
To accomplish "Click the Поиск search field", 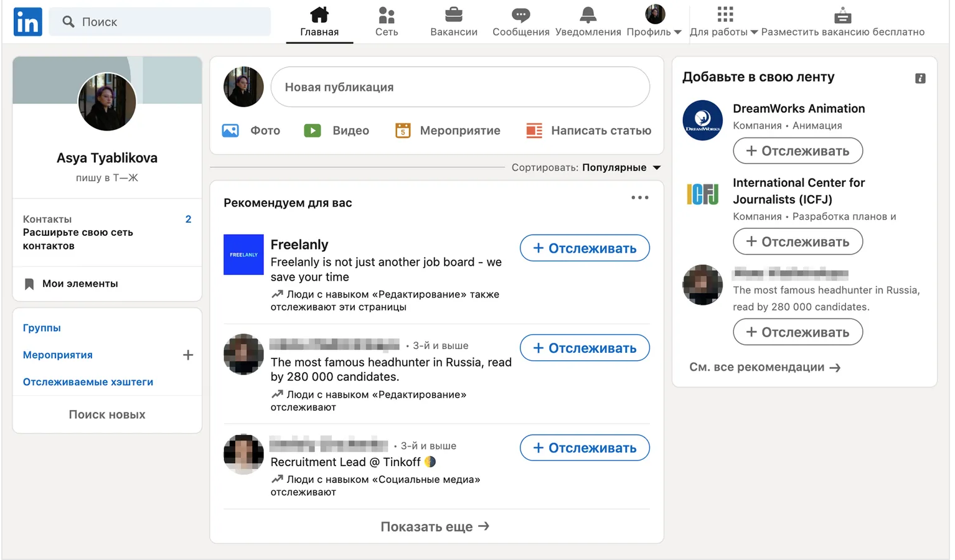I will [x=160, y=22].
